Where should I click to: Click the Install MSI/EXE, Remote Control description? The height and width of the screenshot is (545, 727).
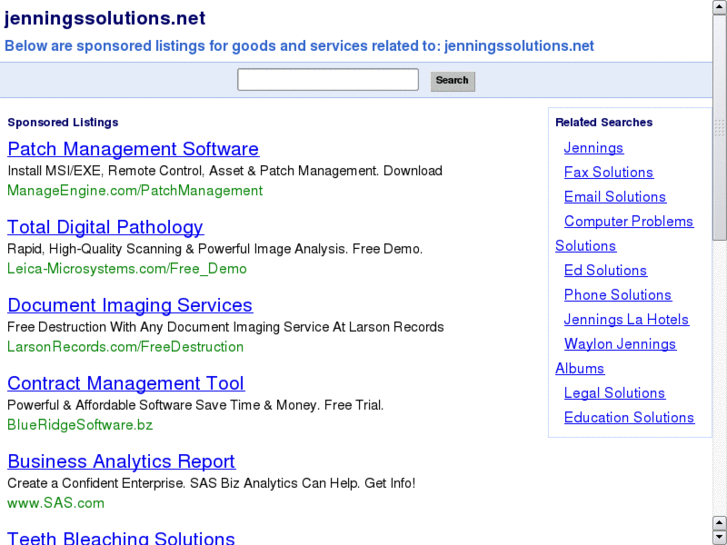(x=225, y=171)
